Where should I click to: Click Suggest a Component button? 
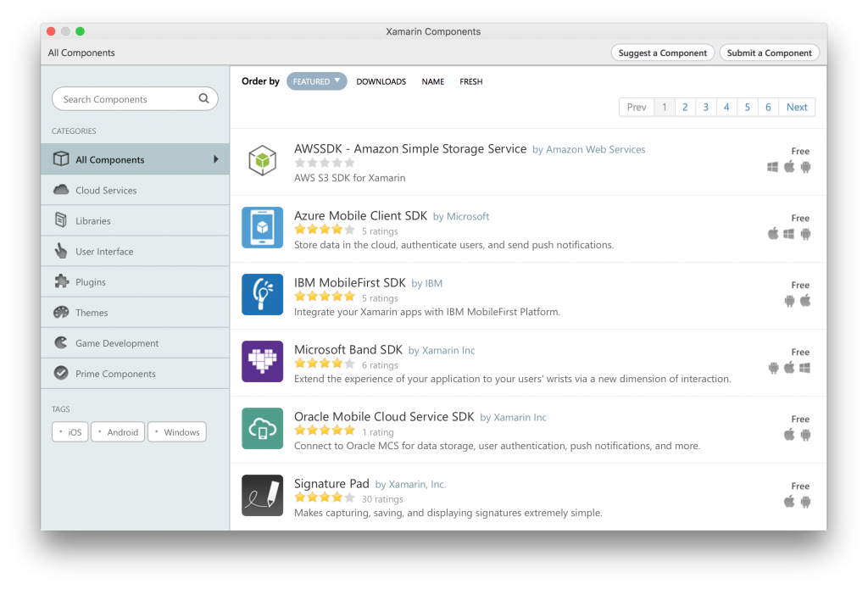click(663, 53)
